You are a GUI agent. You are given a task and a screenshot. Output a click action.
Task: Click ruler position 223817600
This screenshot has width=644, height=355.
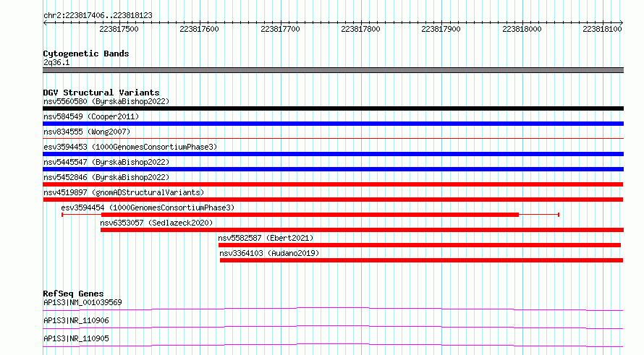click(x=199, y=29)
